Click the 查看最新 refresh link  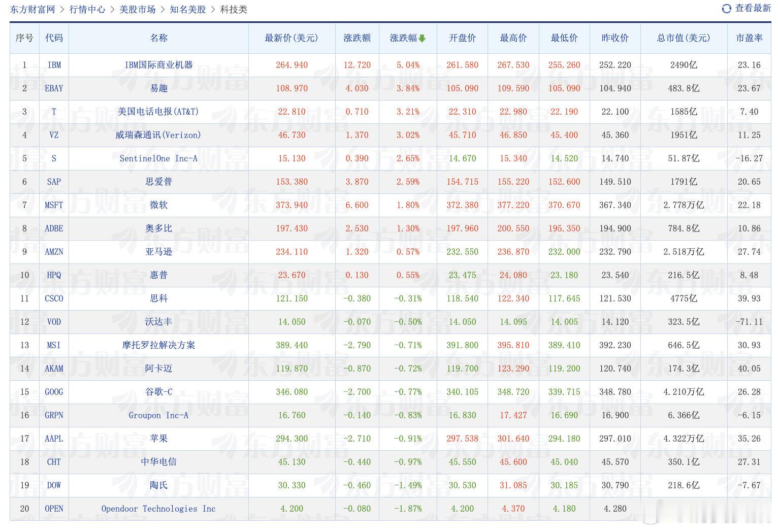click(753, 9)
